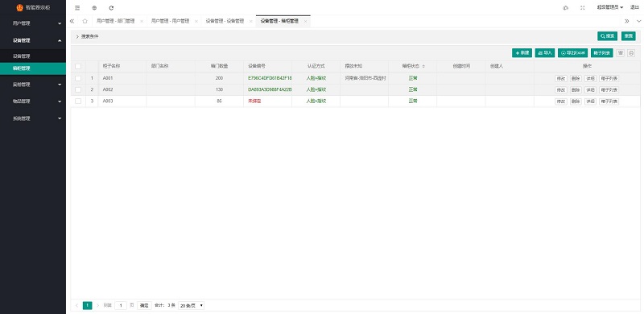The height and width of the screenshot is (314, 644).
Task: Open the 20 per page dropdown
Action: pyautogui.click(x=191, y=306)
